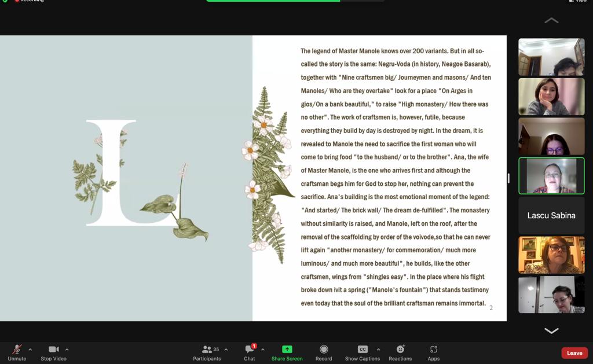The image size is (593, 364).
Task: Click the encryption shield icon top left
Action: point(5,1)
